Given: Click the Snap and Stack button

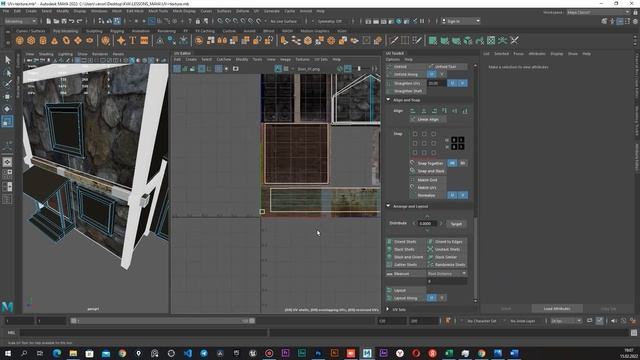Looking at the screenshot, I should click(x=427, y=171).
